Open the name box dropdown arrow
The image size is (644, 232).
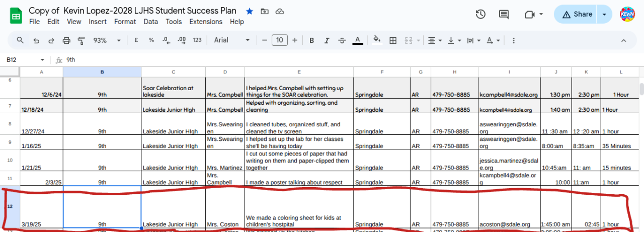[42, 60]
